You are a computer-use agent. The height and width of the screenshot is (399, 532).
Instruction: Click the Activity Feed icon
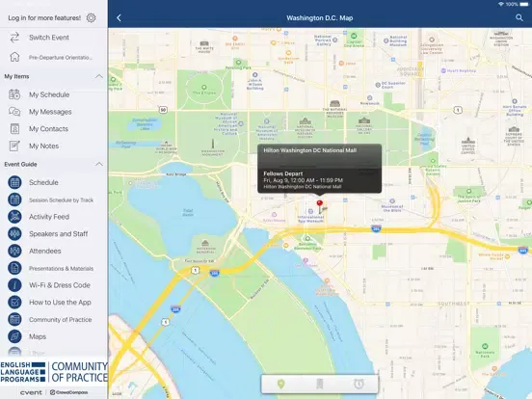coord(14,217)
